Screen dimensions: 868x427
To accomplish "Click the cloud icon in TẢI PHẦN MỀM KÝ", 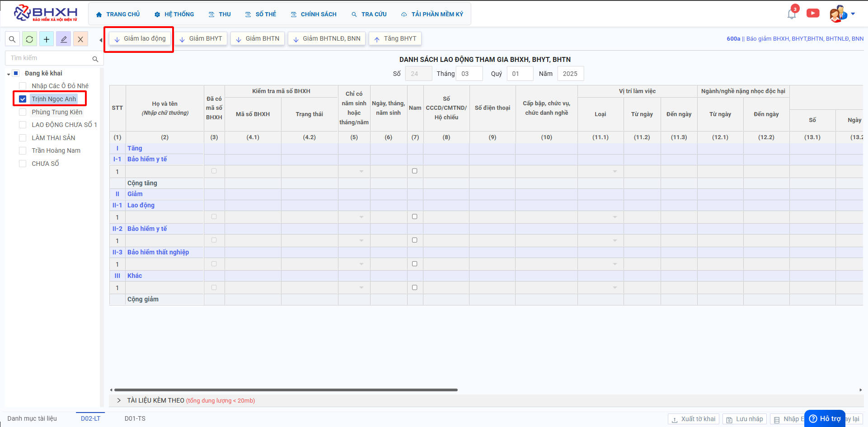I will click(x=404, y=14).
